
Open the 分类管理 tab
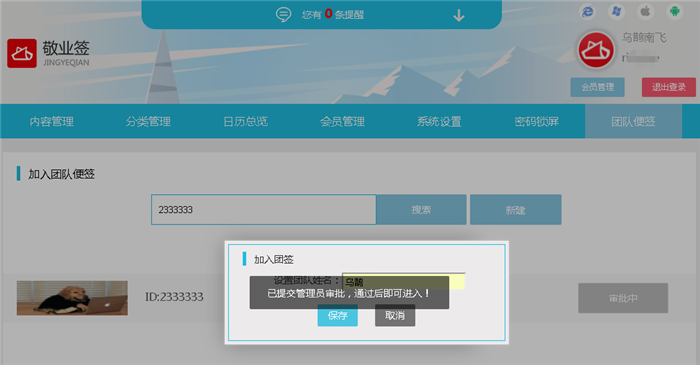(x=148, y=121)
